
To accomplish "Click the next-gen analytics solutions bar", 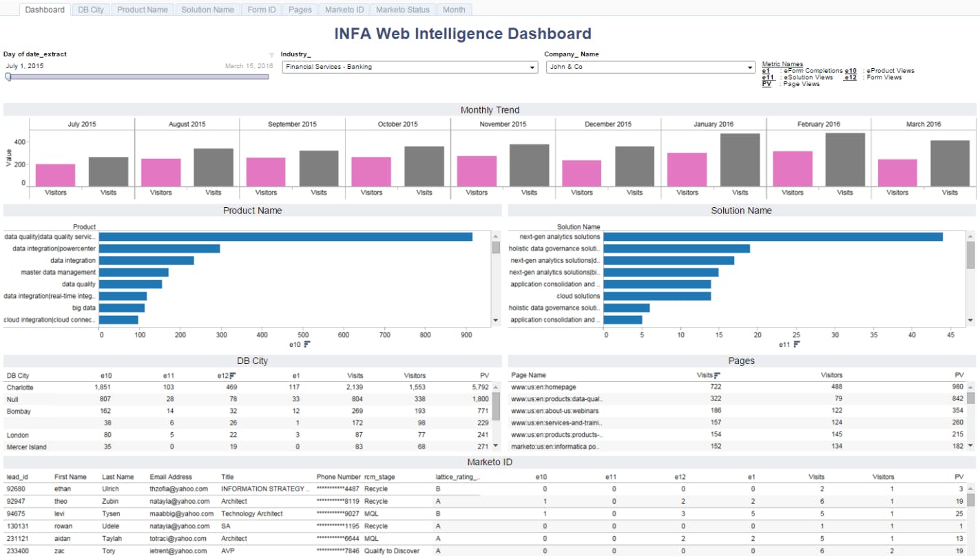I will (x=773, y=237).
